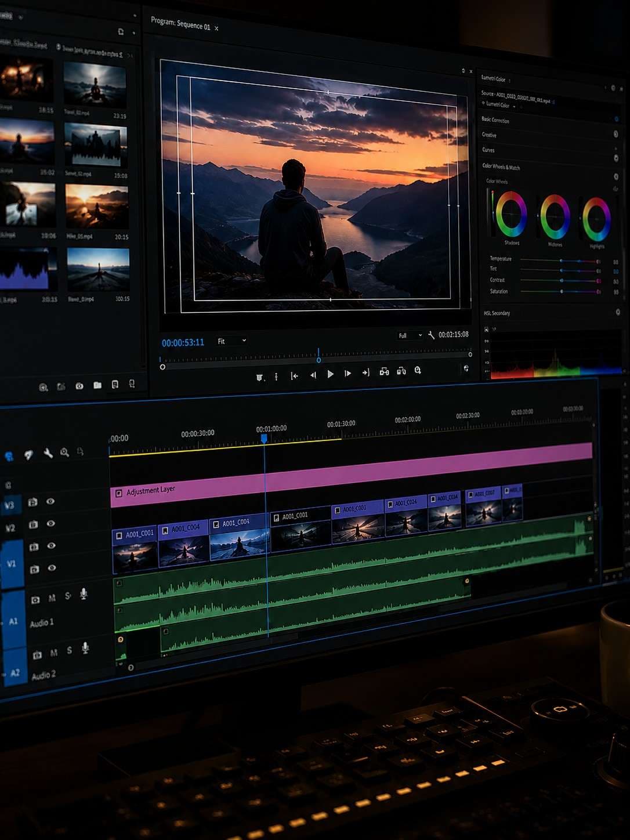
Task: Select the timeline snap magnet icon
Action: 9,457
